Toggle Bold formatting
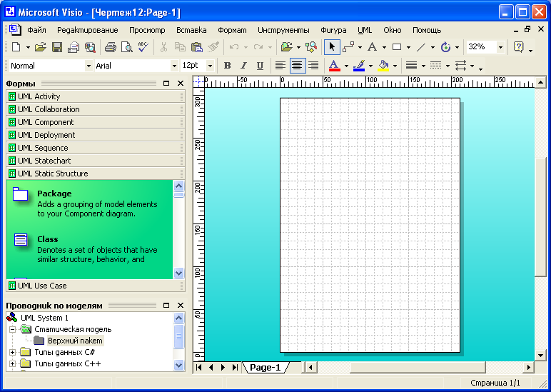 [228, 66]
